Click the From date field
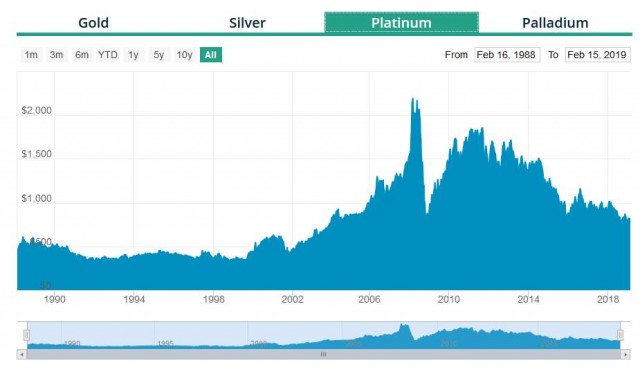This screenshot has width=640, height=374. pyautogui.click(x=507, y=55)
